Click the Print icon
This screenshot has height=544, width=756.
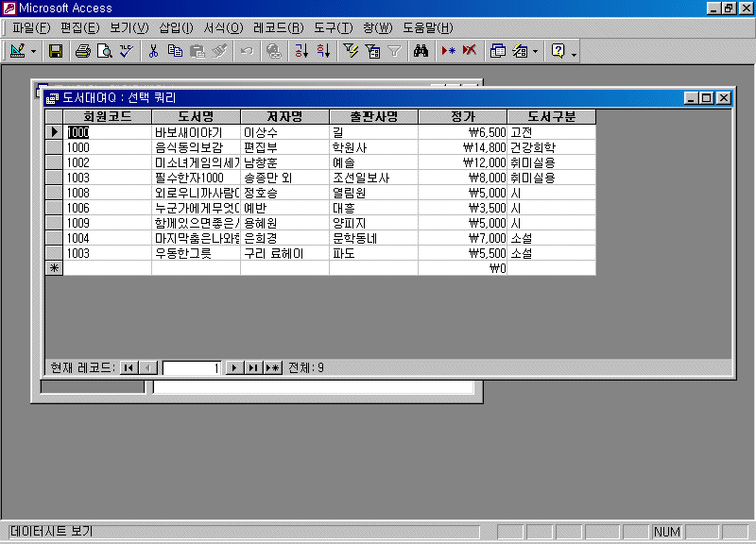coord(83,51)
